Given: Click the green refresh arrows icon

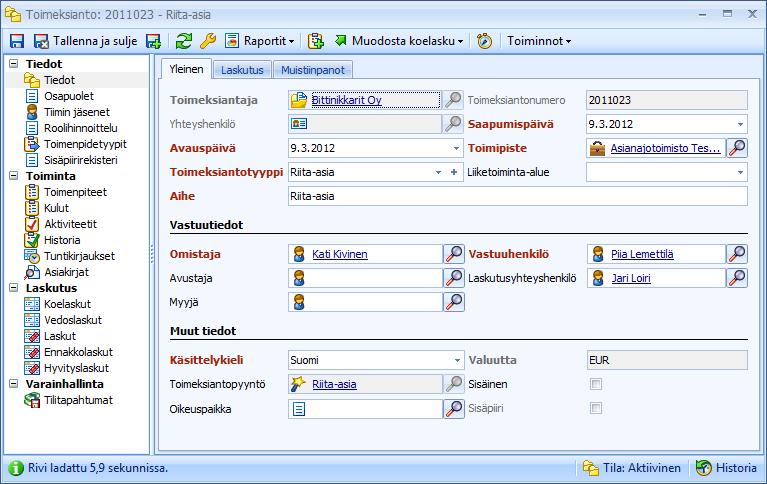Looking at the screenshot, I should [184, 41].
